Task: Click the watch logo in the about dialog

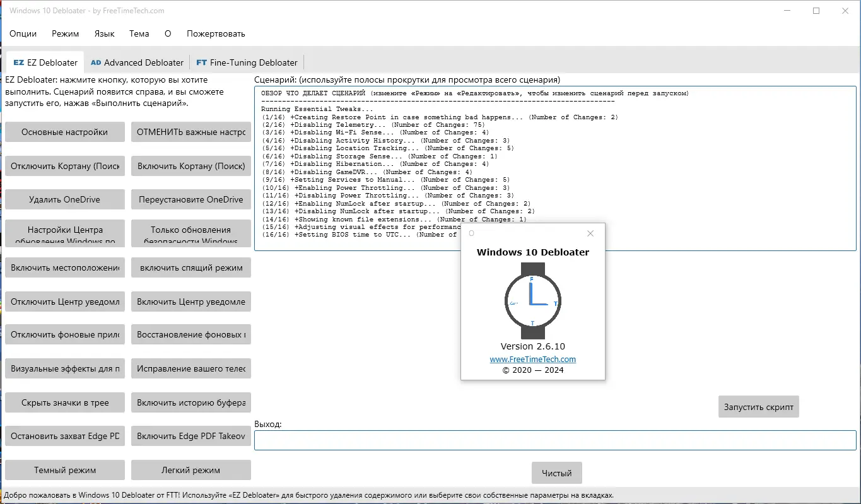Action: tap(533, 302)
